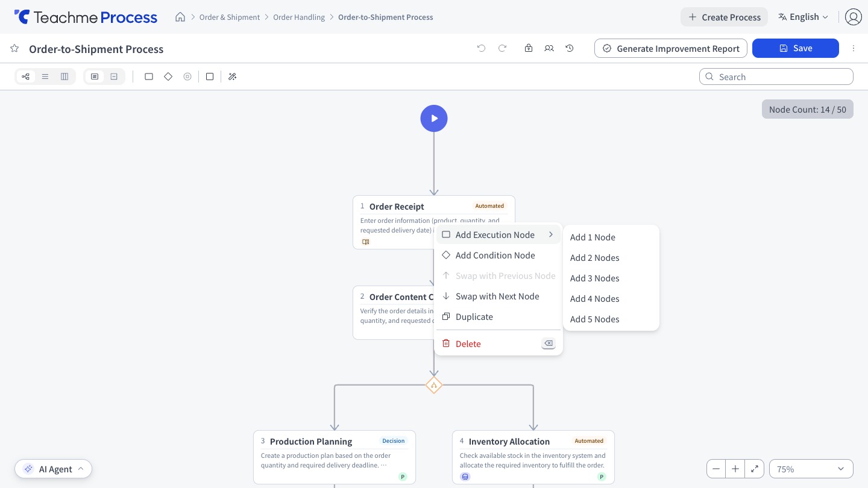Click the Create Process button
Screen dimensions: 868x488
[x=725, y=17]
